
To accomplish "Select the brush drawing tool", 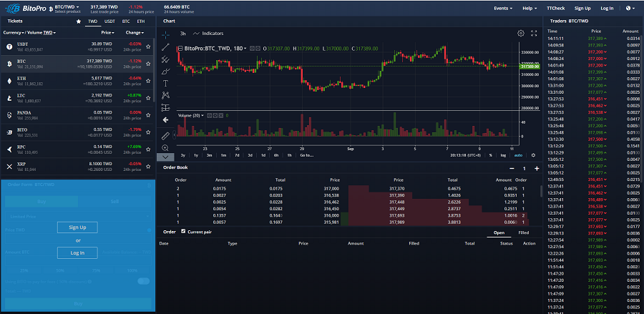I will [165, 72].
